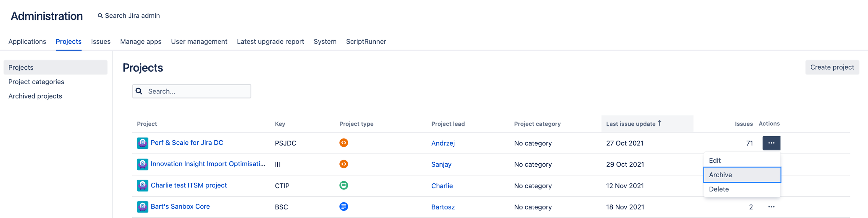Collapse the open actions menu for Perf & Scale

[x=771, y=143]
